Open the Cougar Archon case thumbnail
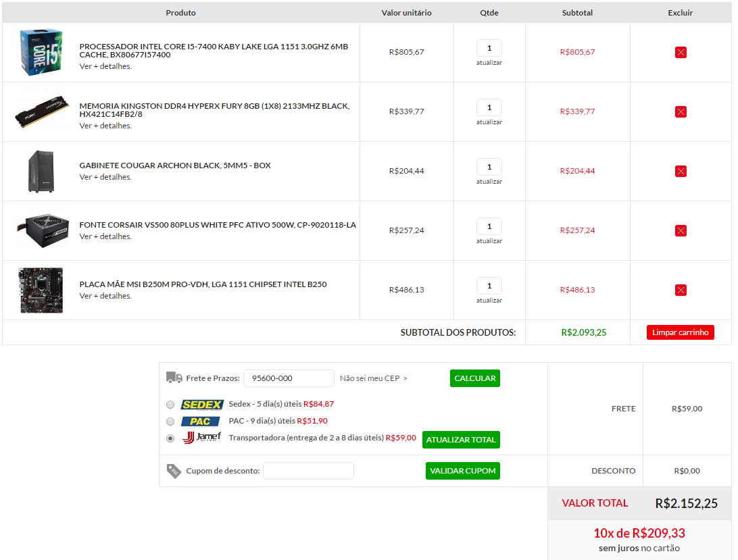Viewport: 738px width, 560px height. click(x=41, y=172)
